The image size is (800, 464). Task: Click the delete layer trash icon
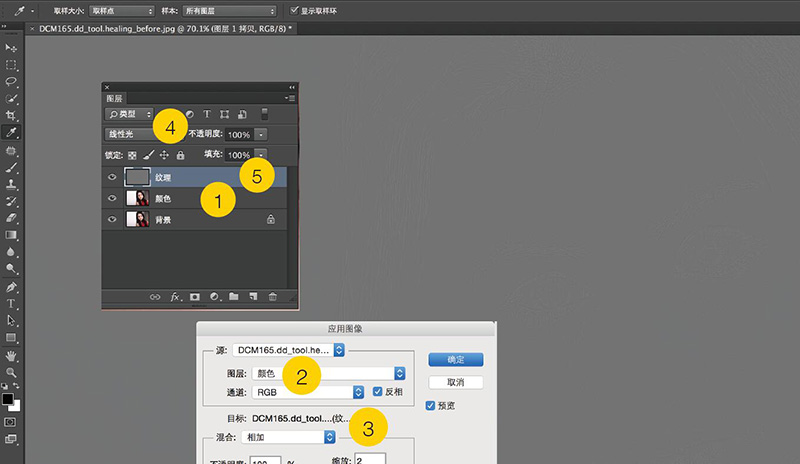click(x=271, y=297)
